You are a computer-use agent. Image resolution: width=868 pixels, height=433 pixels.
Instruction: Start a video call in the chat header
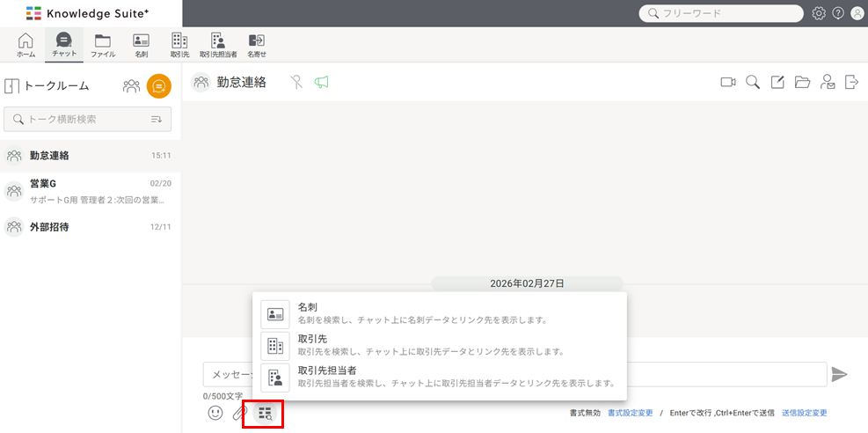point(727,83)
